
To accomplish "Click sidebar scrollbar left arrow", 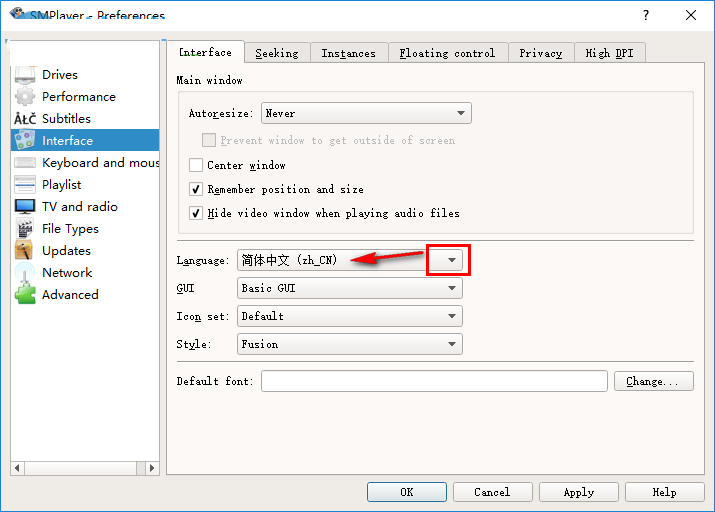I will 17,468.
